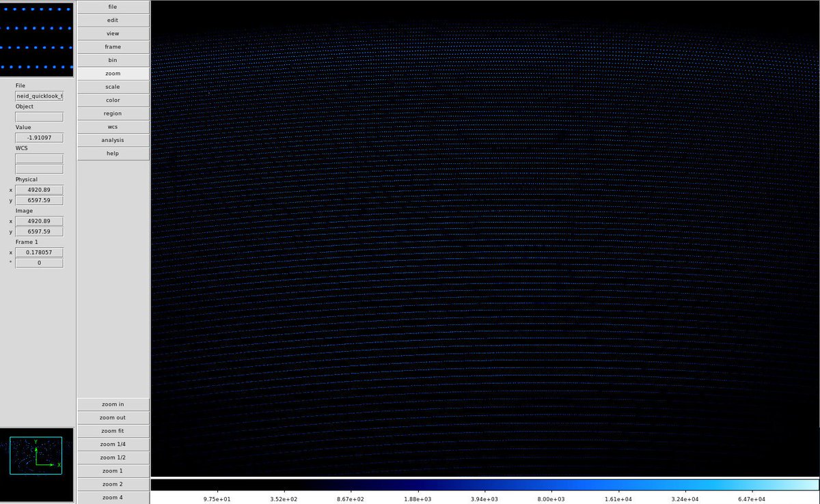This screenshot has height=504, width=820.
Task: Set zoom level to 2
Action: pyautogui.click(x=113, y=484)
